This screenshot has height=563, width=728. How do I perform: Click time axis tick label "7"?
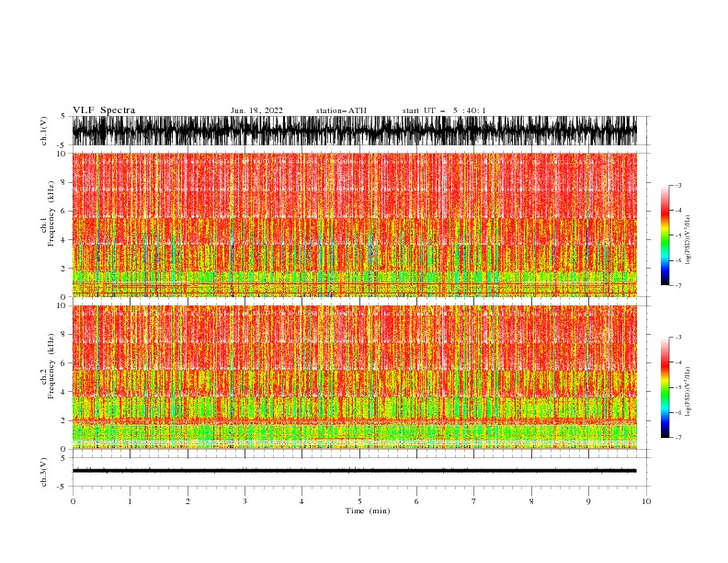474,501
